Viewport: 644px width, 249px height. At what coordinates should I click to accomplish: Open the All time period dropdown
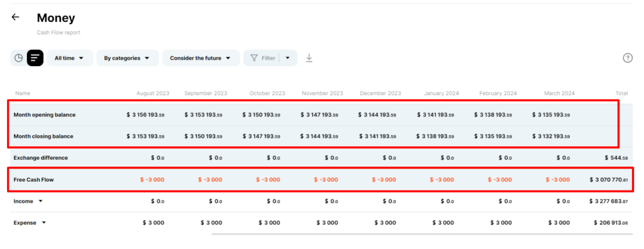click(69, 58)
